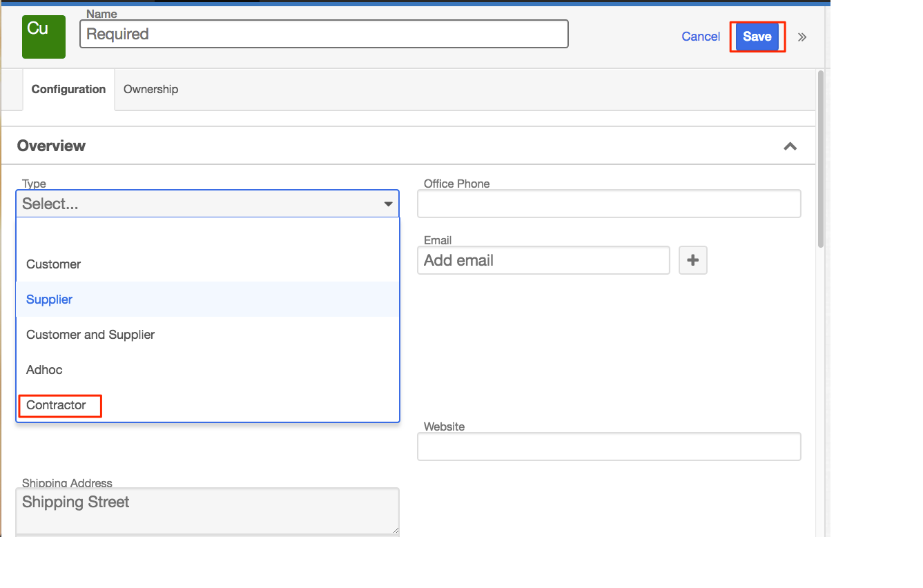
Task: Click the Overview section heading
Action: click(51, 146)
